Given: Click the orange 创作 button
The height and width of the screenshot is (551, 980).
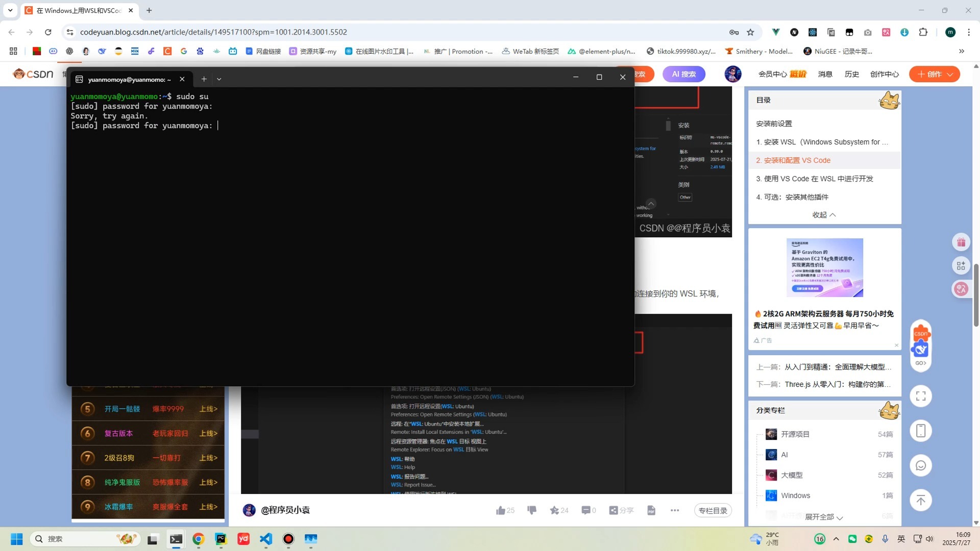Looking at the screenshot, I should click(935, 74).
